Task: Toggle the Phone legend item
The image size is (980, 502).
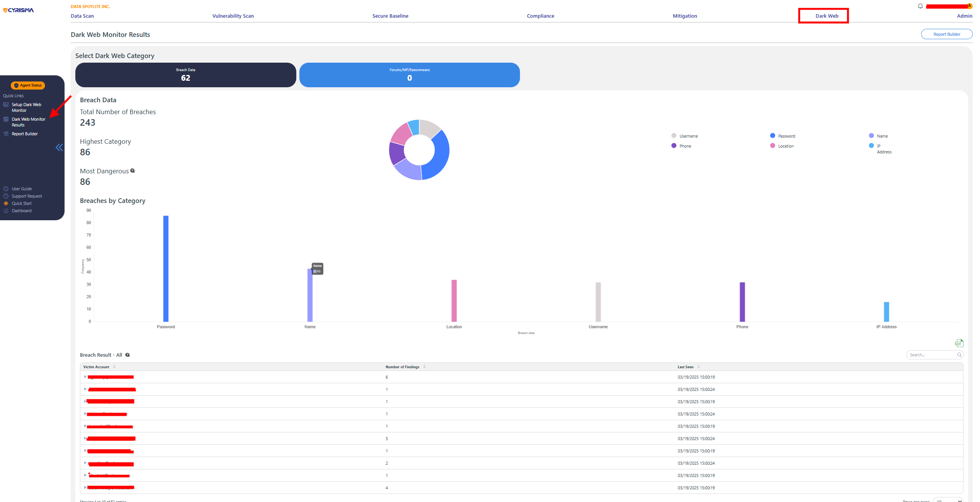Action: (x=681, y=146)
